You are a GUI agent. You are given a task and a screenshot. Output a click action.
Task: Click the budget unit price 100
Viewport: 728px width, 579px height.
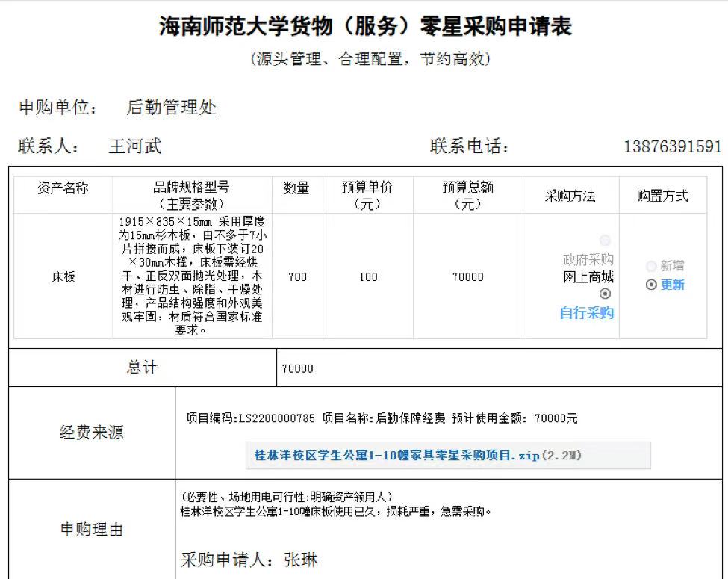tap(368, 276)
